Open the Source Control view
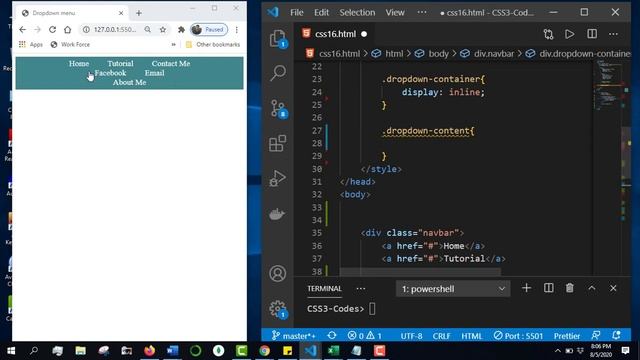This screenshot has width=640, height=360. click(x=279, y=109)
